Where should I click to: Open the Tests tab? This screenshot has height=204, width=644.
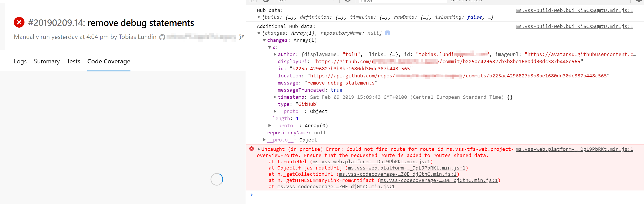point(73,61)
